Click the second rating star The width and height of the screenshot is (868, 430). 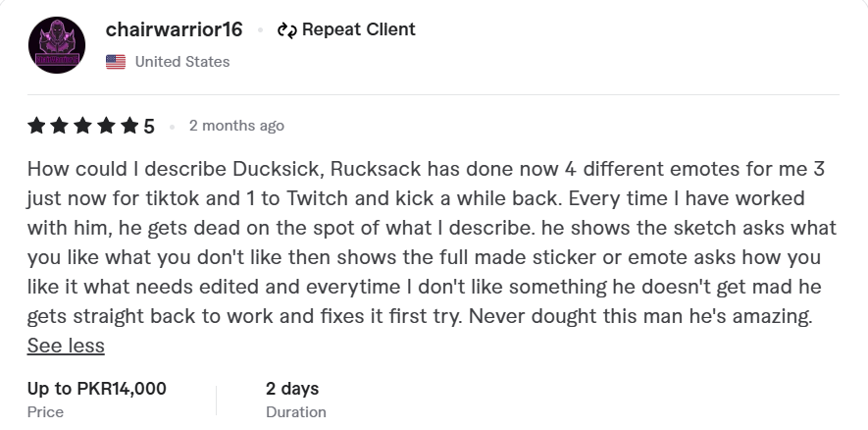(60, 126)
